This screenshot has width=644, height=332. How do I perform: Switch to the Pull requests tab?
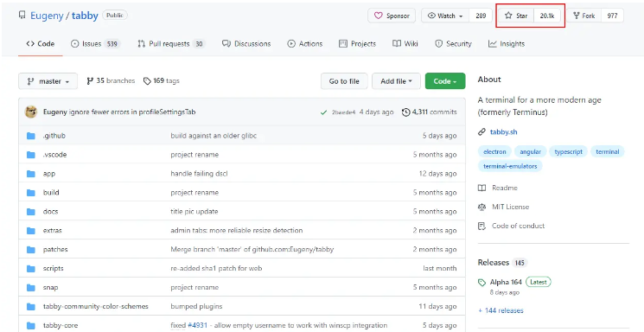point(171,43)
